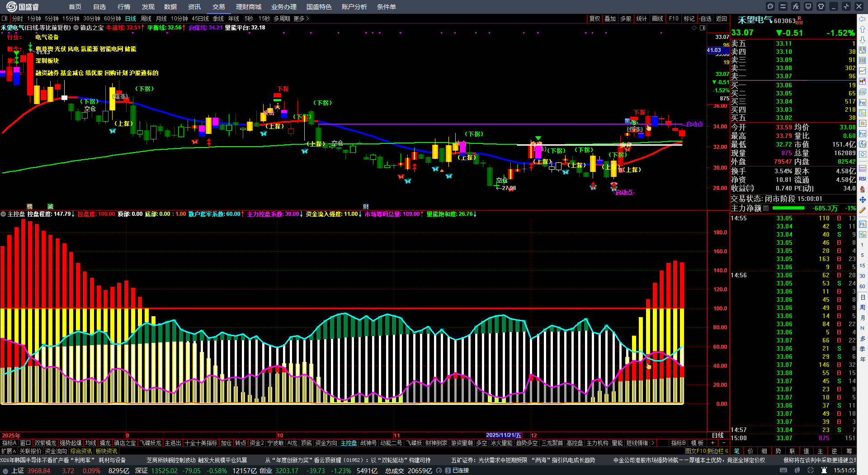Click the 2025/11/21/五 date marker
The width and height of the screenshot is (868, 475).
tap(504, 435)
